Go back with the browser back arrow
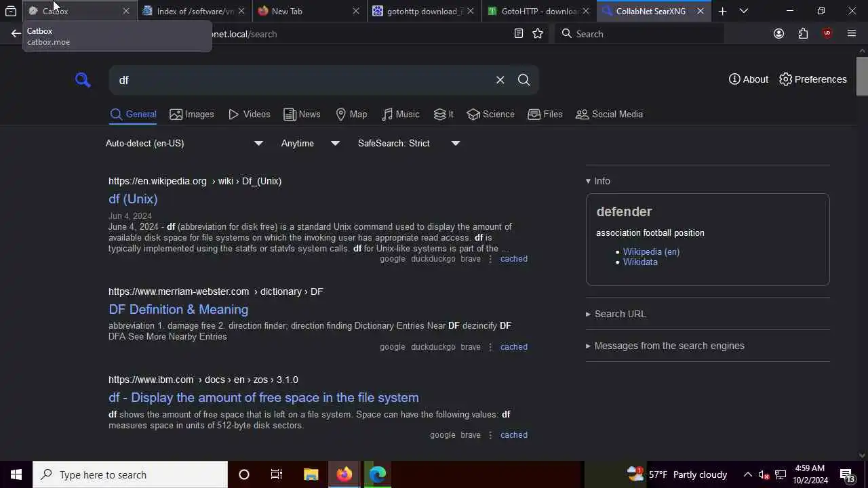868x488 pixels. pos(16,33)
